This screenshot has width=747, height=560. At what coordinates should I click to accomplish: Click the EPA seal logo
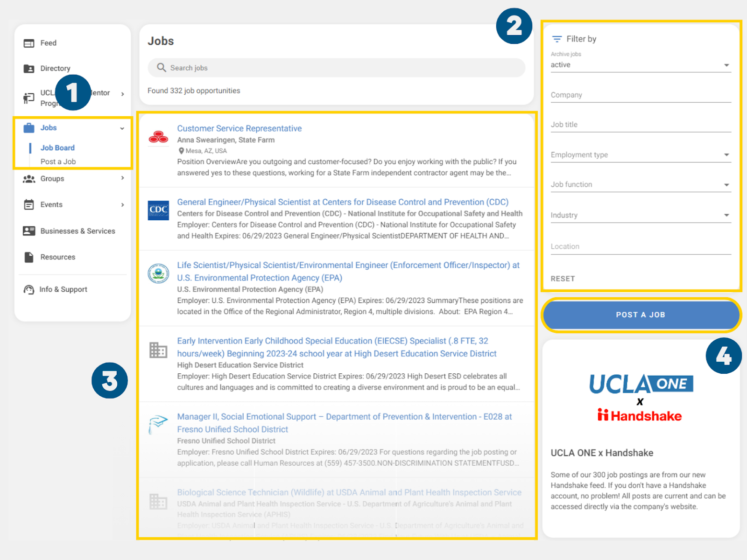(x=158, y=273)
